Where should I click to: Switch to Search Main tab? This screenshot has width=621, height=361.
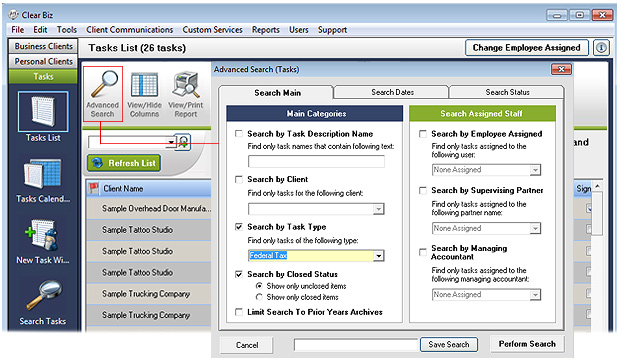pos(277,93)
